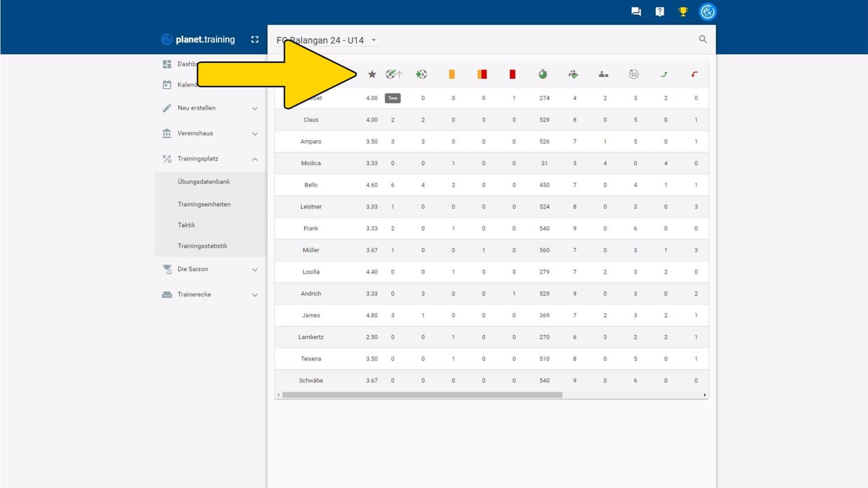The image size is (868, 488).
Task: Collapse the Trainingsplatz section
Action: pos(254,159)
